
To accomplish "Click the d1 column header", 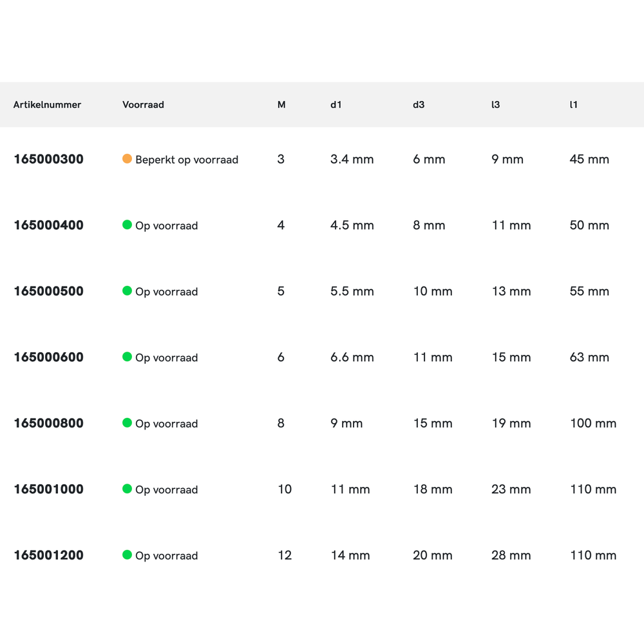I will pos(336,104).
